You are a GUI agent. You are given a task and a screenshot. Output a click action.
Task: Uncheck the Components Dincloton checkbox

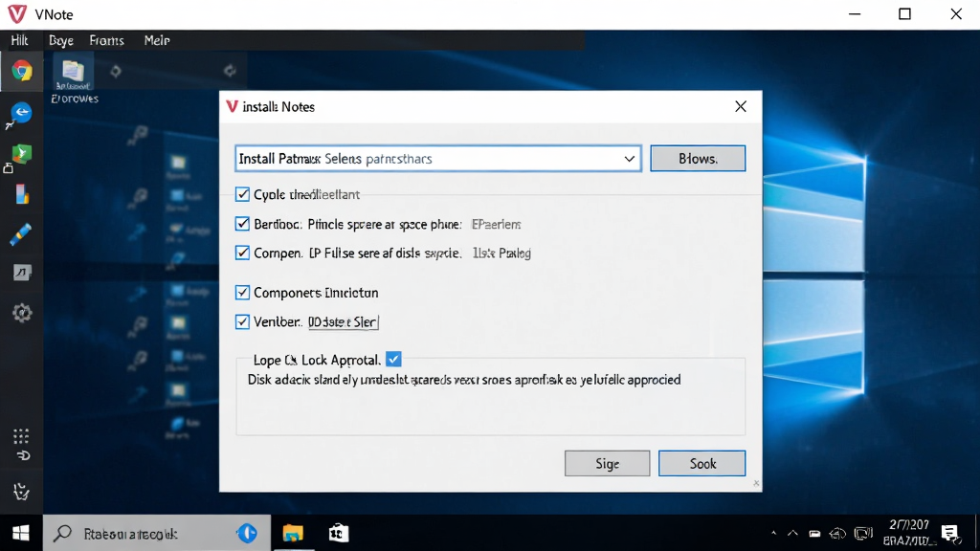[x=242, y=293]
